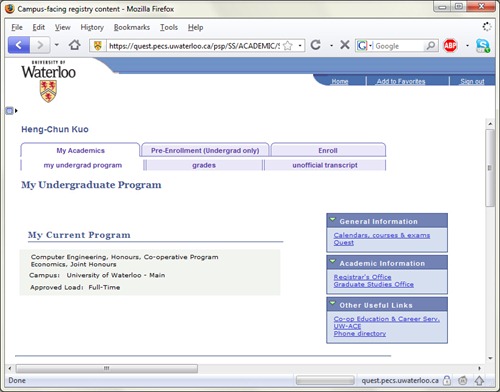
Task: Open the History menu
Action: pyautogui.click(x=92, y=27)
